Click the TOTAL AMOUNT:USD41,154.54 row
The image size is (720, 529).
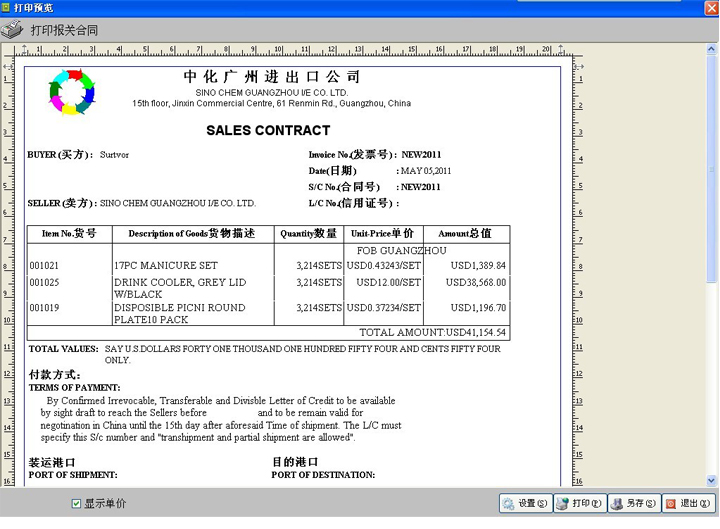click(x=269, y=332)
